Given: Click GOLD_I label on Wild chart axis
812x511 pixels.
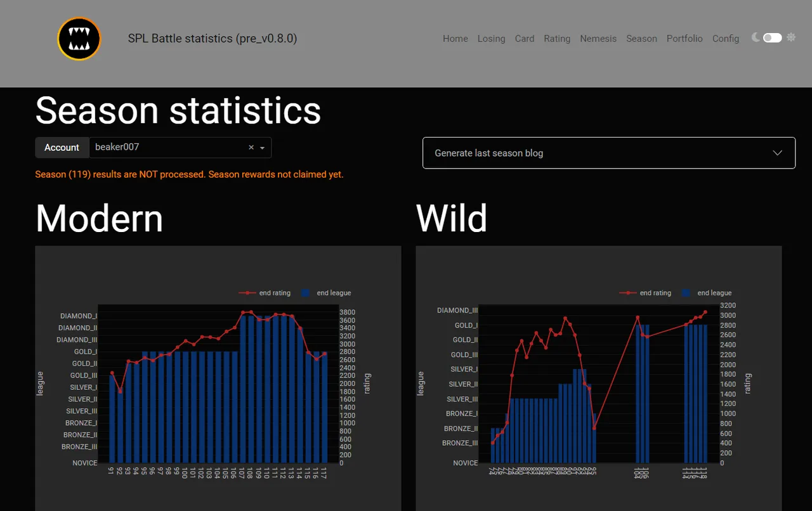Looking at the screenshot, I should (466, 325).
